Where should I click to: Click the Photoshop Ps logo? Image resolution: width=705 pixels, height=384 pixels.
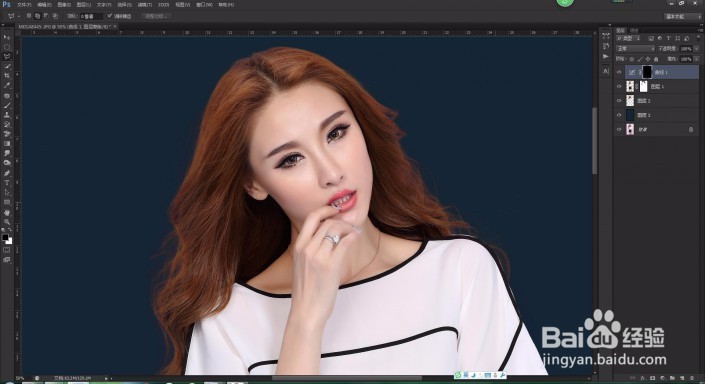(x=6, y=4)
